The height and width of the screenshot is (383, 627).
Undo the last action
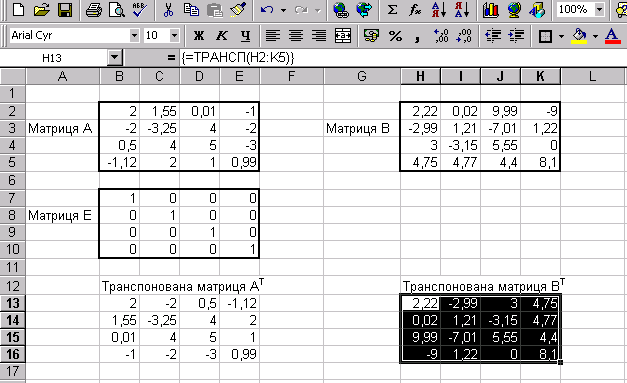[267, 9]
